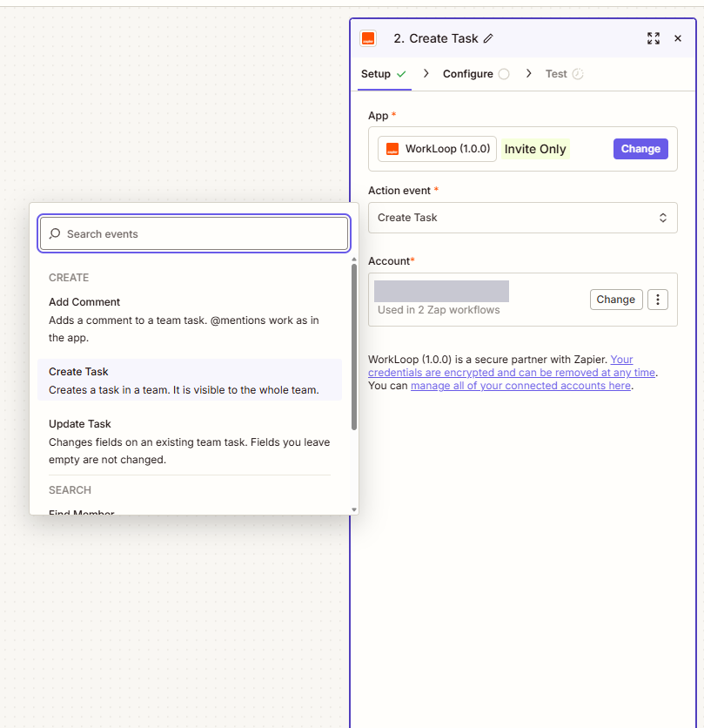
Task: Open manage all connected accounts link
Action: 520,386
